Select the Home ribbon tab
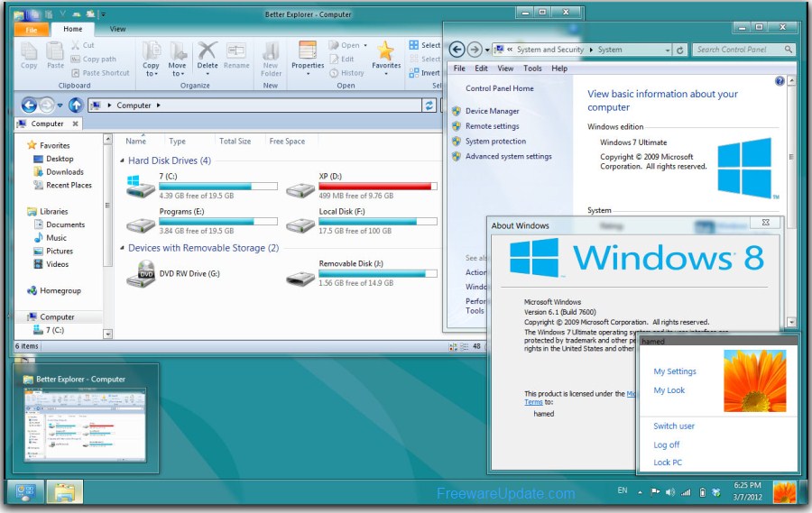The image size is (812, 513). [x=72, y=29]
